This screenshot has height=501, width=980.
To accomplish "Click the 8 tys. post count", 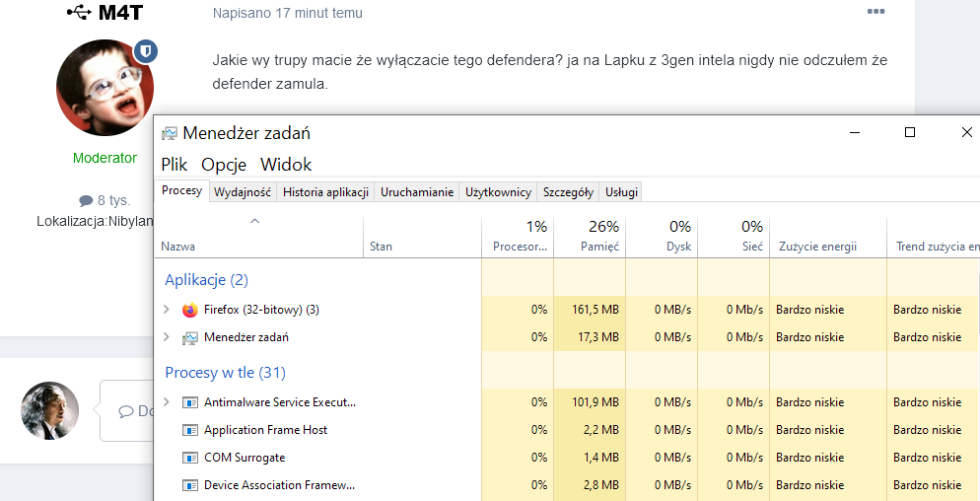I will pos(113,201).
